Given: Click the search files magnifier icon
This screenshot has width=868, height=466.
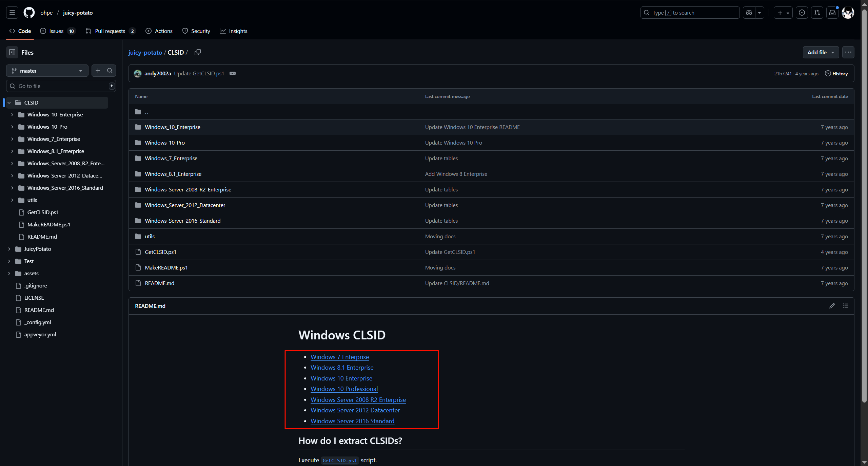Looking at the screenshot, I should [110, 71].
